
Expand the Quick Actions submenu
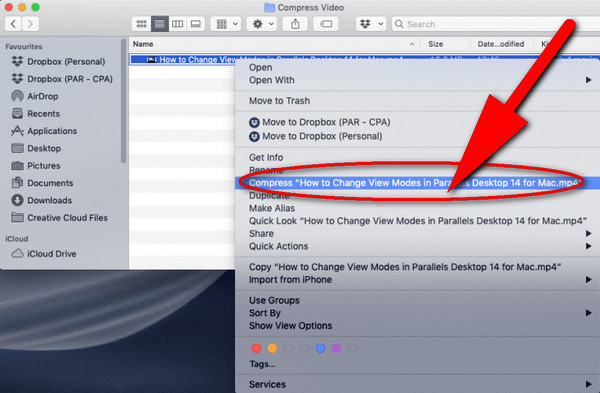[x=417, y=246]
